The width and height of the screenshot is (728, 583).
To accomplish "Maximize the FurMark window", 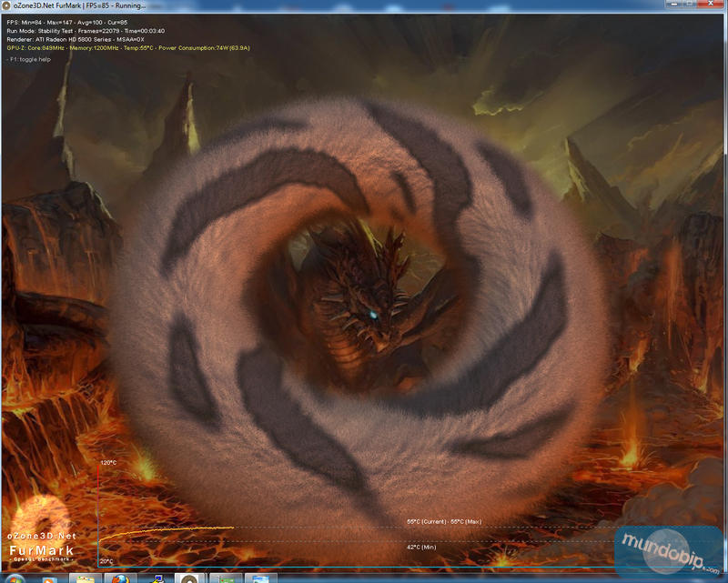I will 690,4.
